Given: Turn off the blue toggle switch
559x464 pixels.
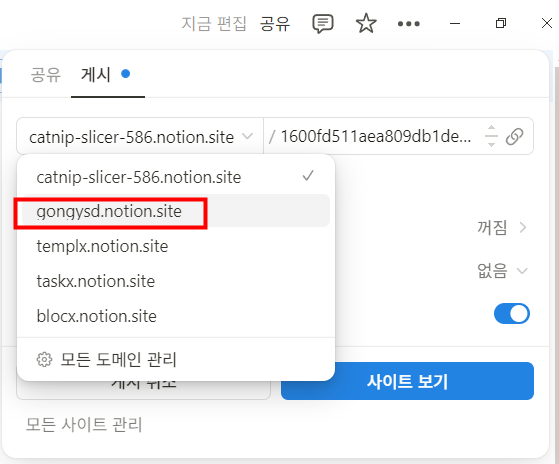Looking at the screenshot, I should [512, 314].
